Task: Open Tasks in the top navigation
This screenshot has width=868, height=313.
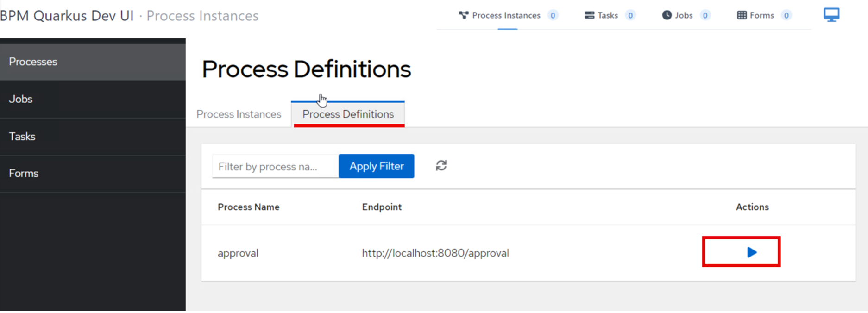Action: [x=608, y=15]
